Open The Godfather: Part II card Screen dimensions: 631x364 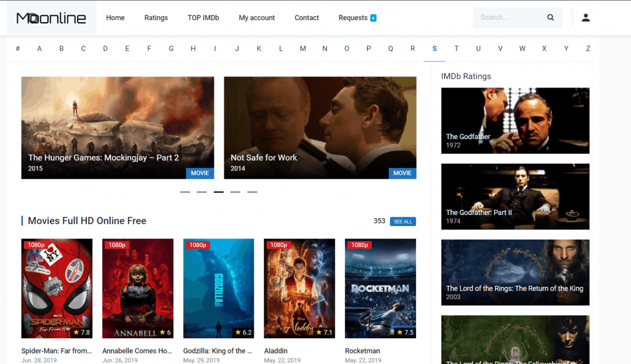click(515, 196)
